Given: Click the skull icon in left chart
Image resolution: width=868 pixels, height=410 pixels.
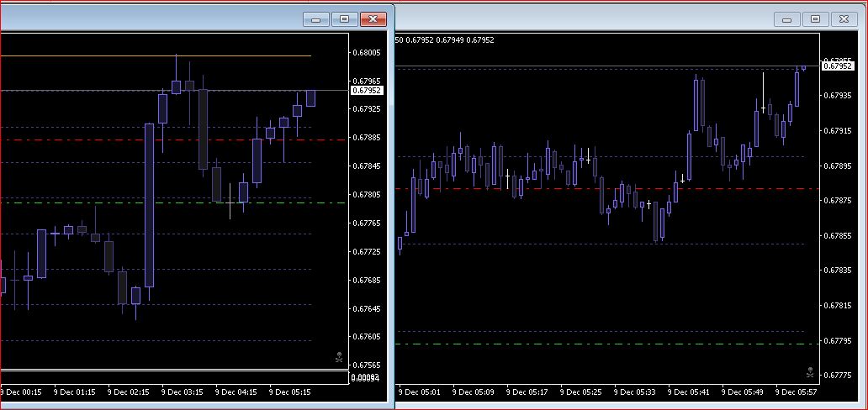Looking at the screenshot, I should [x=339, y=358].
